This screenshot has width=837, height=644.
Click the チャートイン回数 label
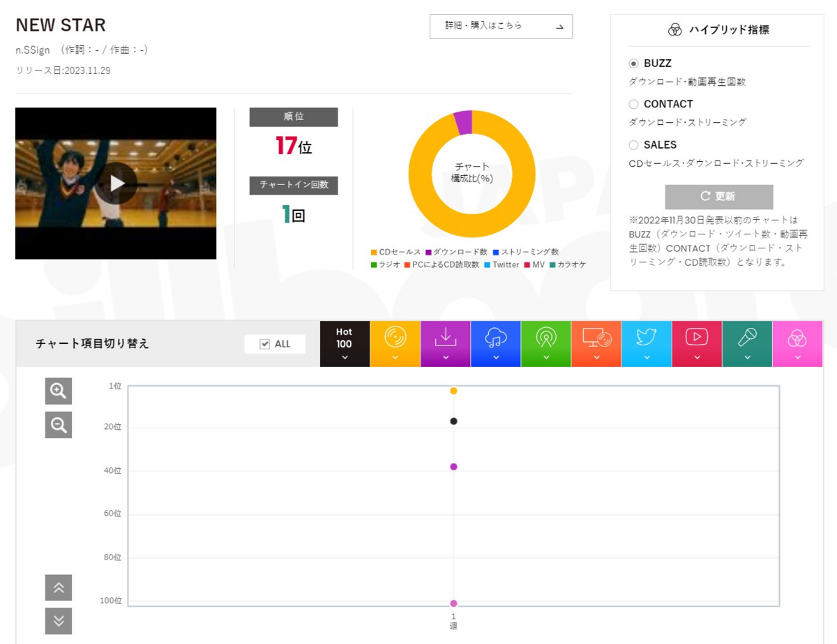point(294,185)
